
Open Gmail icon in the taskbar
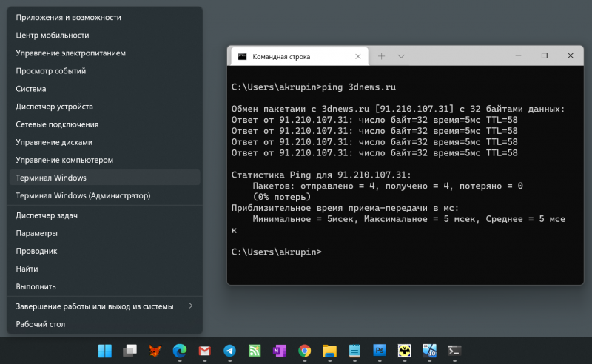[205, 351]
